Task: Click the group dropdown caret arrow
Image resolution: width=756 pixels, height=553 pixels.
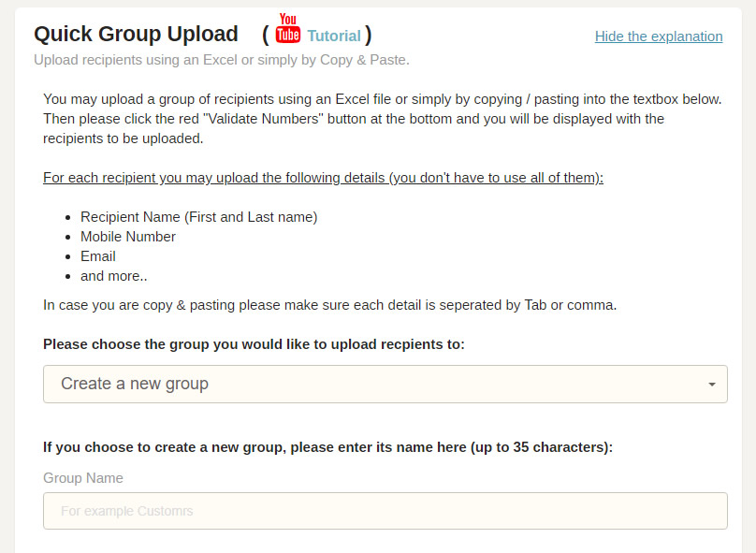Action: [x=712, y=385]
